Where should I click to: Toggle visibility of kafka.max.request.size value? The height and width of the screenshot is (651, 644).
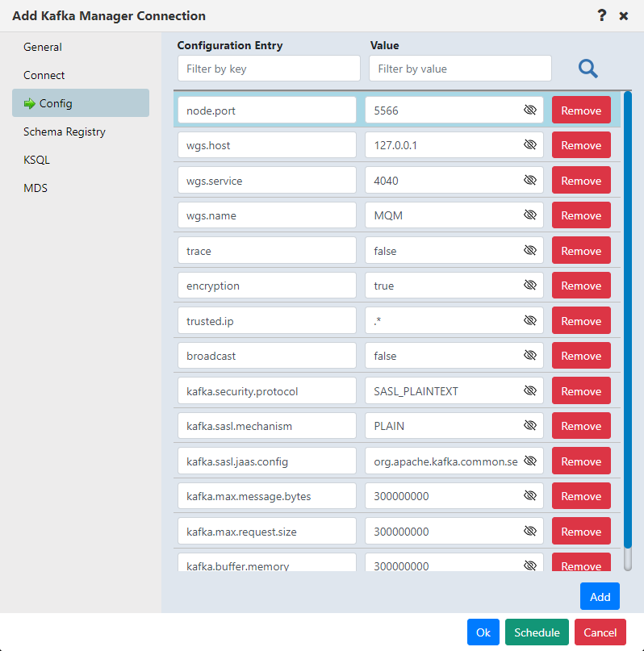coord(530,531)
